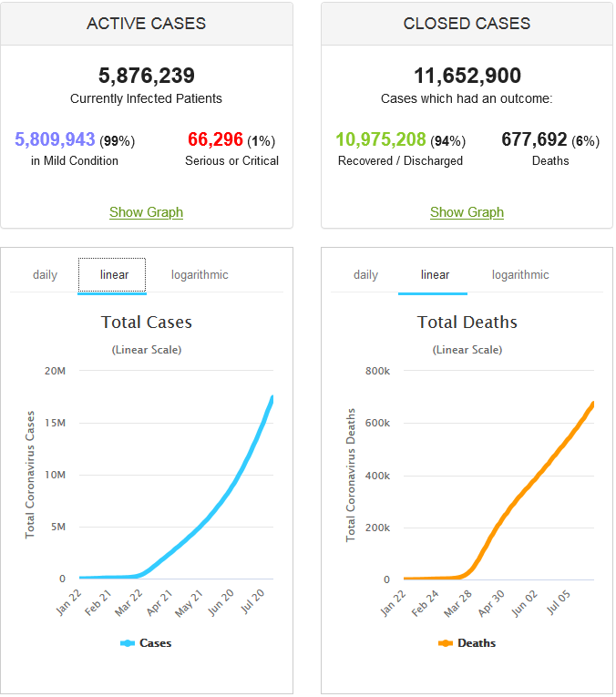Click the CLOSED CASES panel header
The image size is (616, 697).
point(467,24)
